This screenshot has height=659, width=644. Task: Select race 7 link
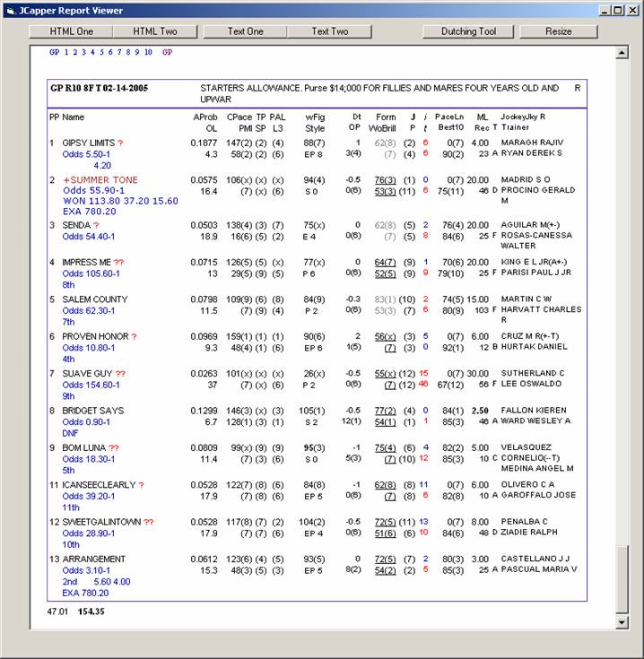click(119, 52)
